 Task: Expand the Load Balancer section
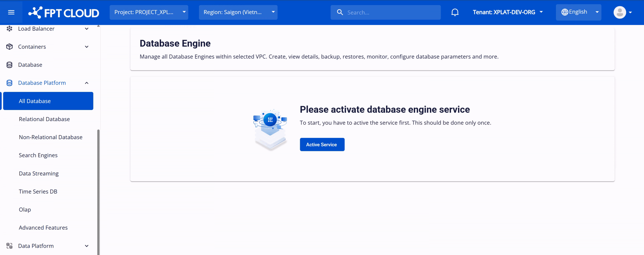[x=87, y=29]
